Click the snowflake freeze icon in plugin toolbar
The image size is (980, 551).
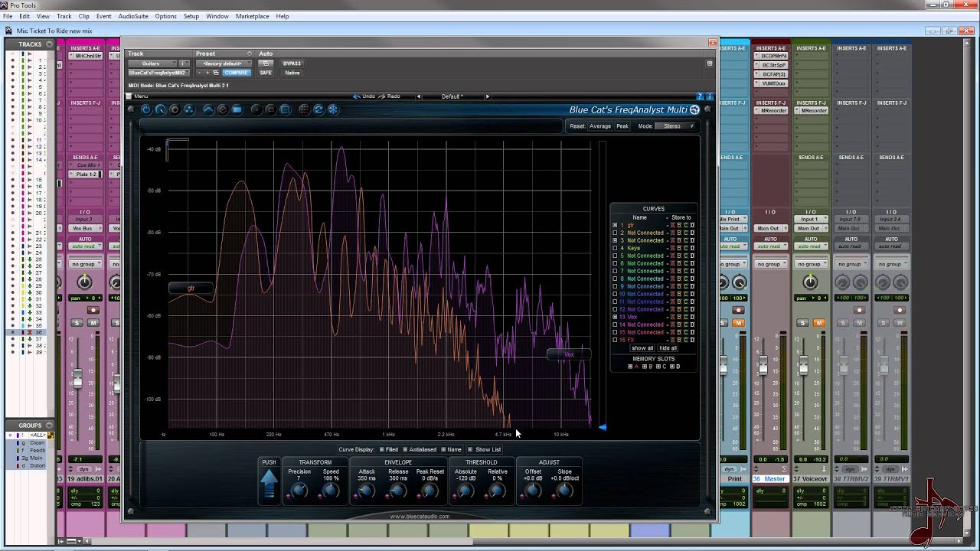(x=333, y=110)
